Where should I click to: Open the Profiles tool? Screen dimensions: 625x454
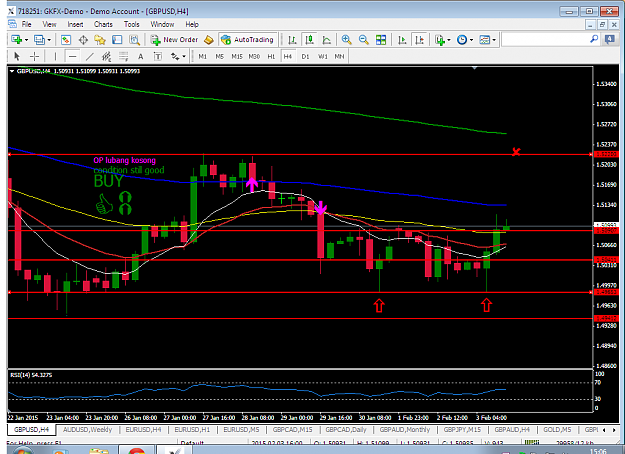click(x=39, y=39)
